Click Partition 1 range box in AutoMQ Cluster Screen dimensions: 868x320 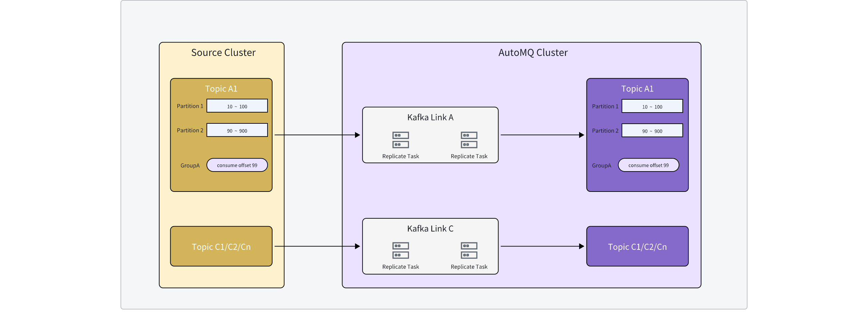(x=652, y=106)
